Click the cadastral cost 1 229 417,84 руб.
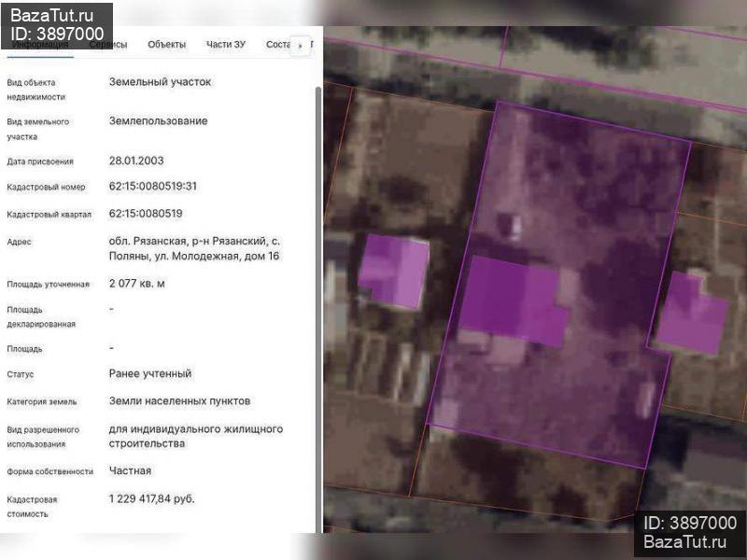747x560 pixels. coord(151,499)
